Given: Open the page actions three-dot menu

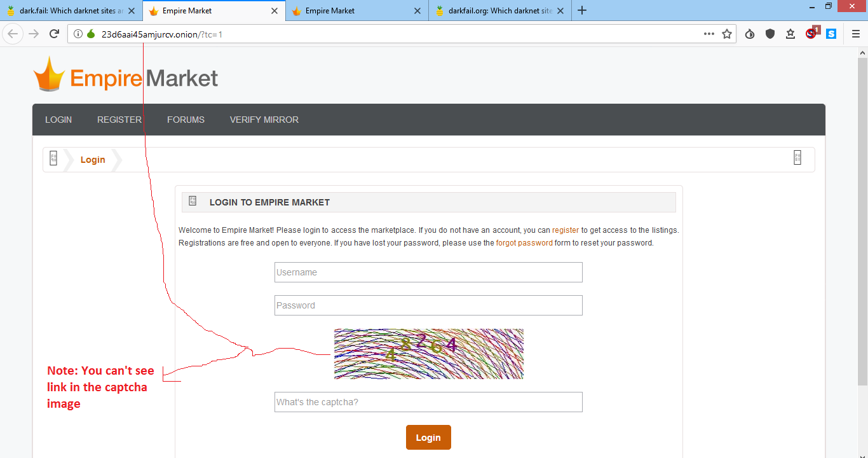Looking at the screenshot, I should [x=709, y=34].
